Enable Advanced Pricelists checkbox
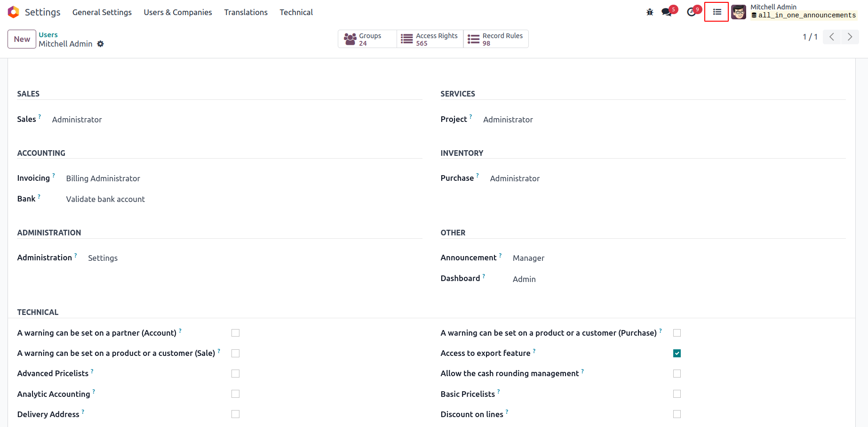 236,373
